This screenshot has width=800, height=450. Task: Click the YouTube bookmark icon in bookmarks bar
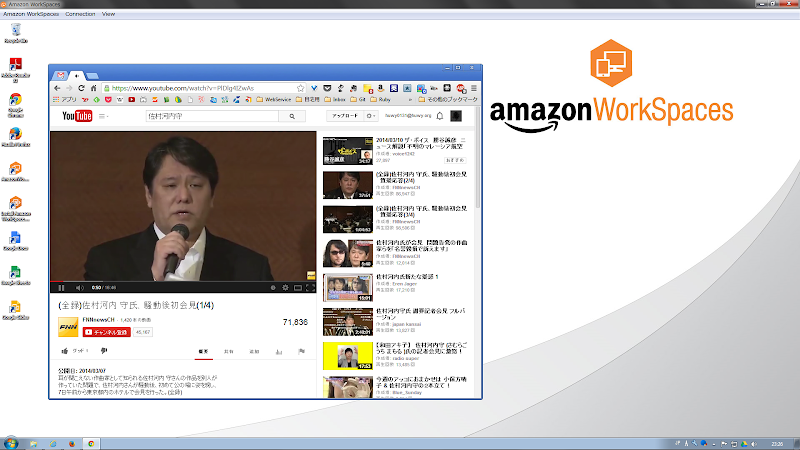pyautogui.click(x=132, y=99)
